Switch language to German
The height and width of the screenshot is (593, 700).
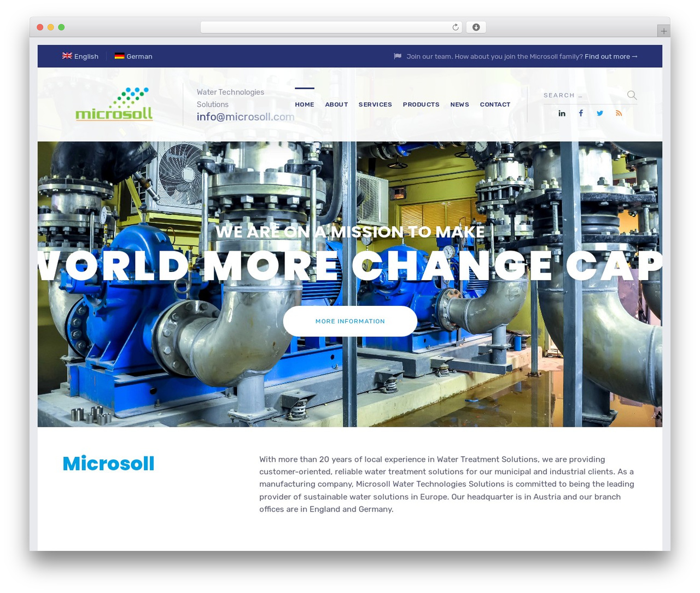(x=133, y=56)
